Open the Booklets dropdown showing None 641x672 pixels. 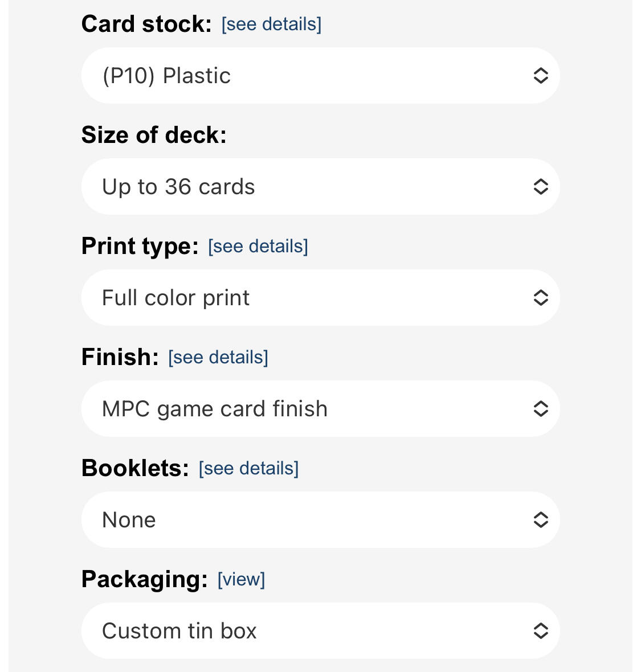pyautogui.click(x=320, y=520)
